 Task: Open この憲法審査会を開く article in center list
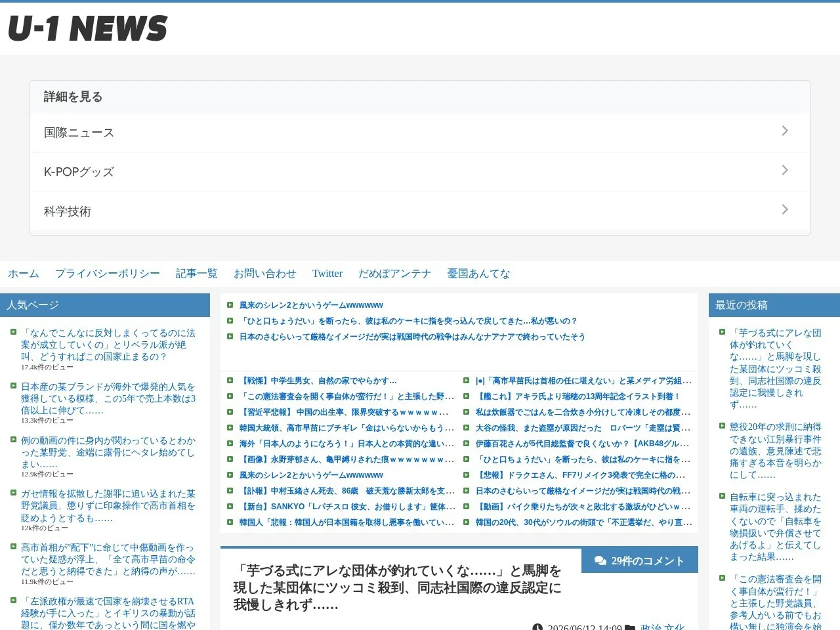point(347,396)
